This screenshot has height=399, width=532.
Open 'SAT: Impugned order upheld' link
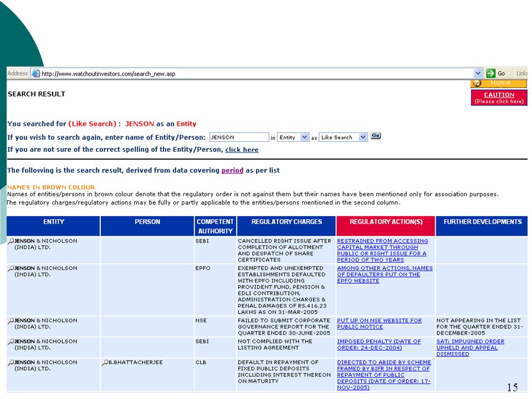tap(470, 348)
